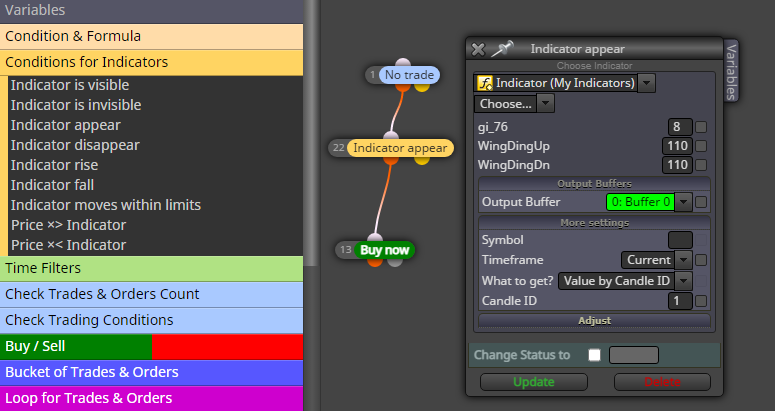
Task: Choose Indicator is invisible condition
Action: coord(76,105)
